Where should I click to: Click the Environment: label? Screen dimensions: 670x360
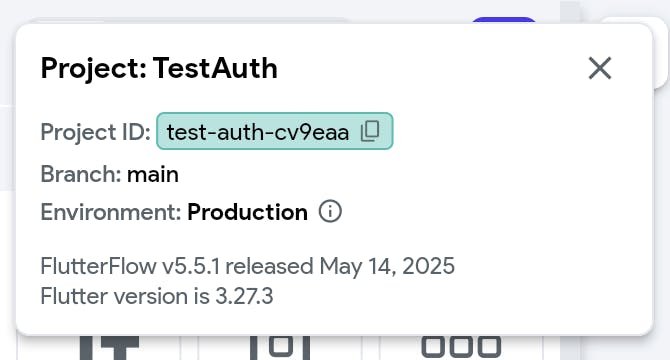pyautogui.click(x=111, y=212)
